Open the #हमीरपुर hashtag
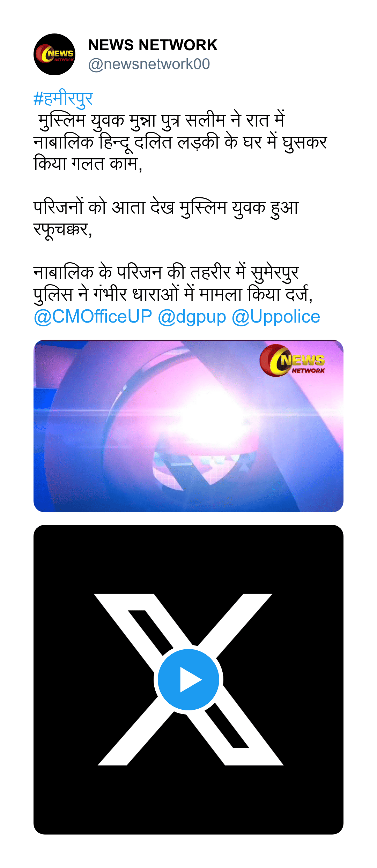This screenshot has height=868, width=377. [x=63, y=98]
